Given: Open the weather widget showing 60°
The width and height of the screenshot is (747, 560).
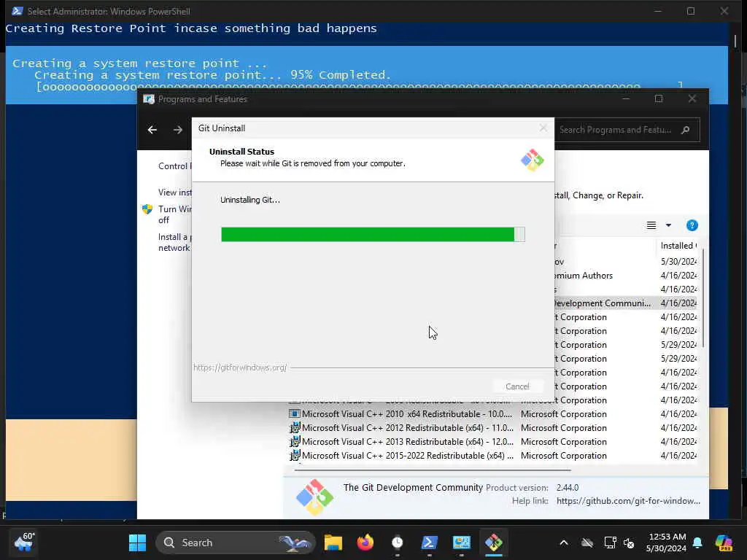Looking at the screenshot, I should pos(24,542).
